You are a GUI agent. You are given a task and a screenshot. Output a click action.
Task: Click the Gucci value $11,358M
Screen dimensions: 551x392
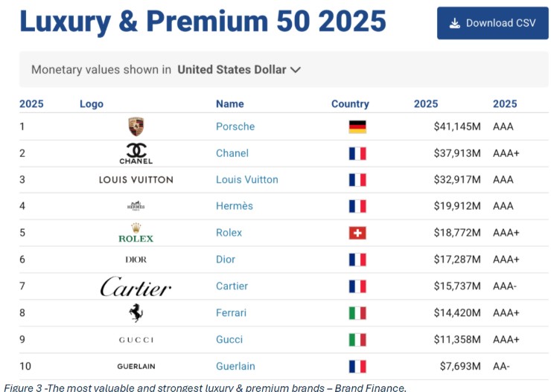click(x=457, y=339)
